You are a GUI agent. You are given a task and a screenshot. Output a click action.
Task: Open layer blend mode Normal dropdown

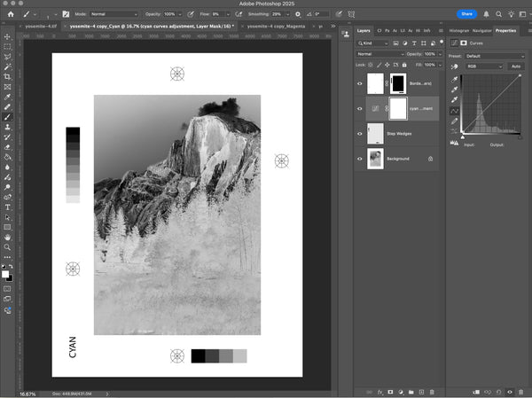click(380, 54)
